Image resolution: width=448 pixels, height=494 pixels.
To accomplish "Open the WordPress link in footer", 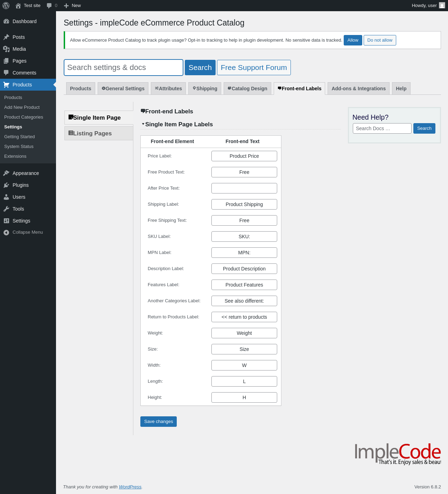I will [130, 487].
